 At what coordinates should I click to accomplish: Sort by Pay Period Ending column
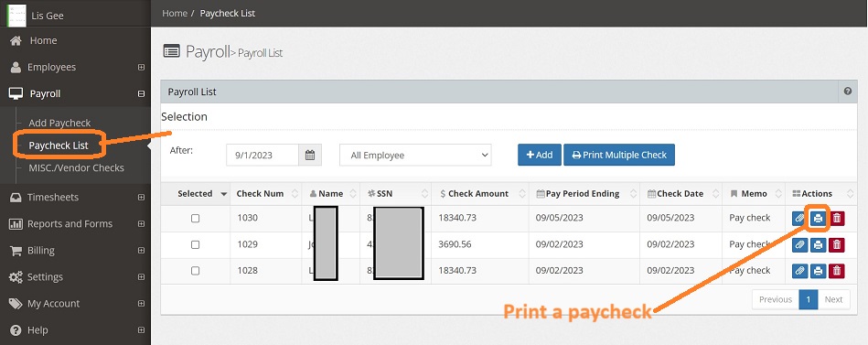(584, 194)
